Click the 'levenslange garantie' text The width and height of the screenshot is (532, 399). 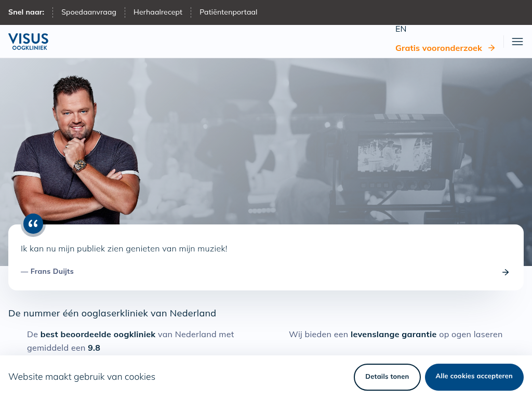click(393, 335)
